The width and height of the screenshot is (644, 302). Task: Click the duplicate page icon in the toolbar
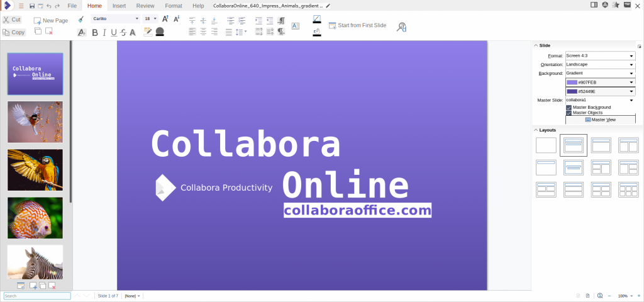38,31
